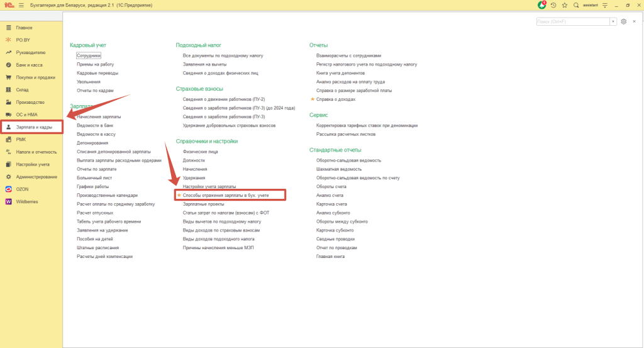Click the РМК cash register icon
The height and width of the screenshot is (348, 644).
(8, 139)
